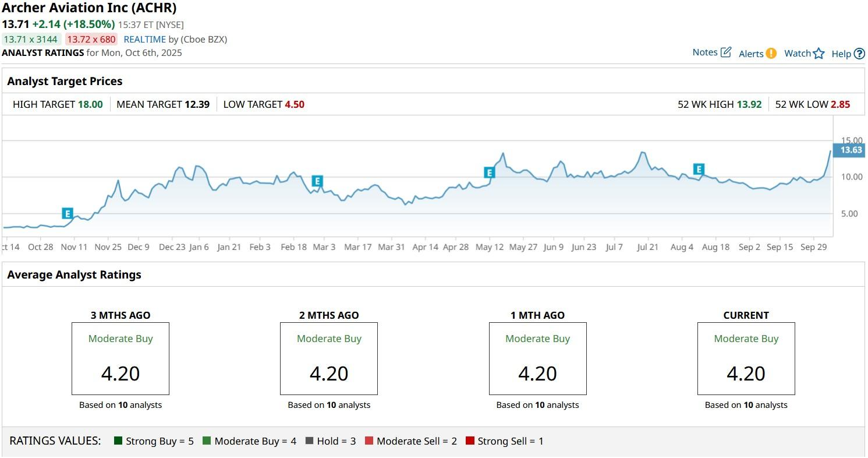This screenshot has width=868, height=458.
Task: Click the bid quote 13.71 x 3144
Action: 31,39
